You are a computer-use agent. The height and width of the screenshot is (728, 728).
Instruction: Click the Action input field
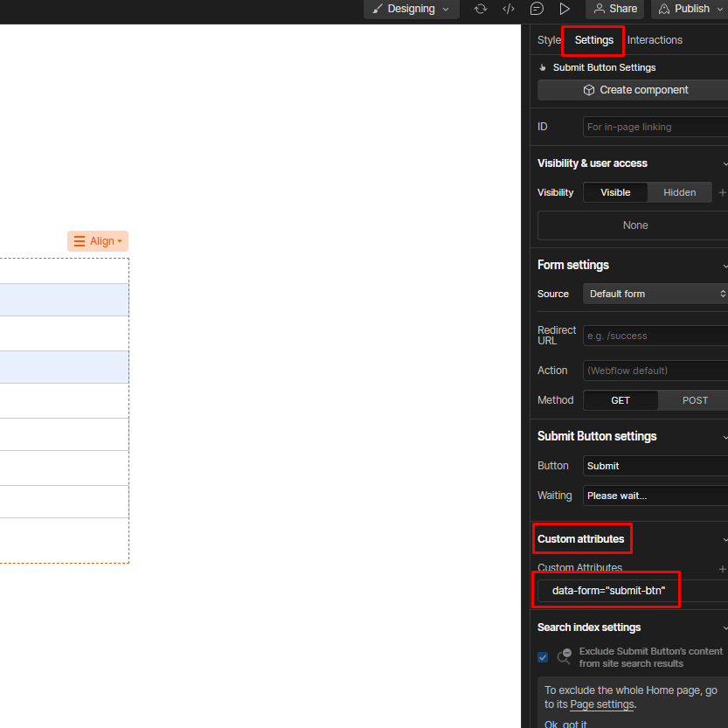(x=655, y=371)
